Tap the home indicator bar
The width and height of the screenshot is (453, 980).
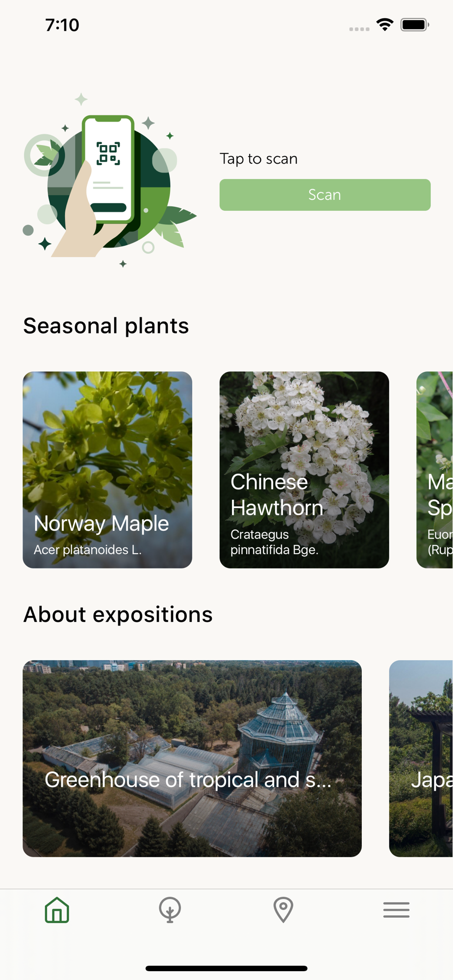(x=226, y=968)
